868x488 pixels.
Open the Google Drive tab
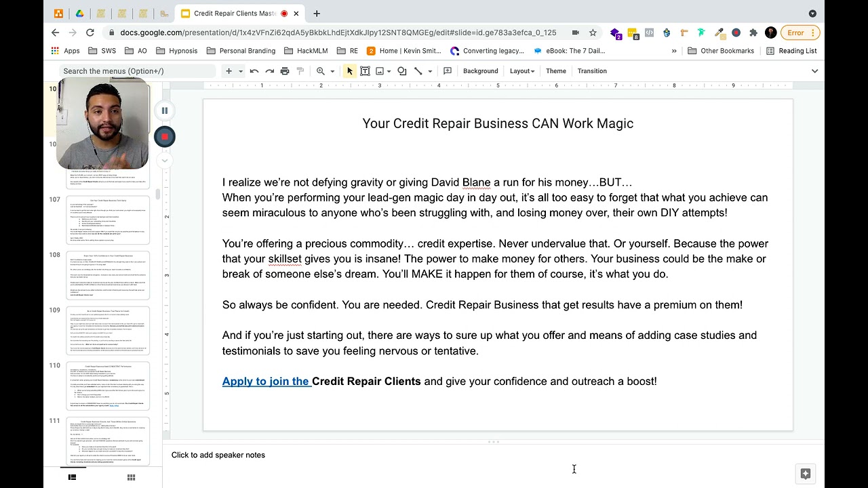pyautogui.click(x=79, y=14)
